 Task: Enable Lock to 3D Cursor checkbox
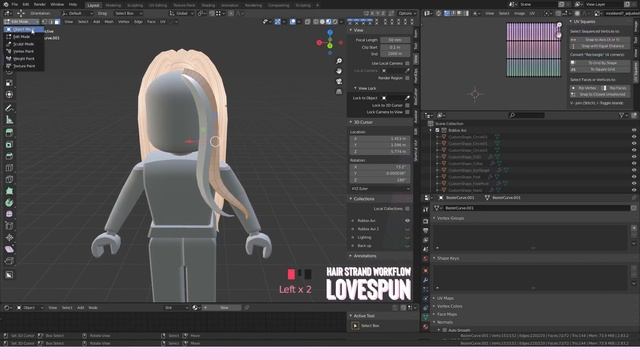(407, 105)
